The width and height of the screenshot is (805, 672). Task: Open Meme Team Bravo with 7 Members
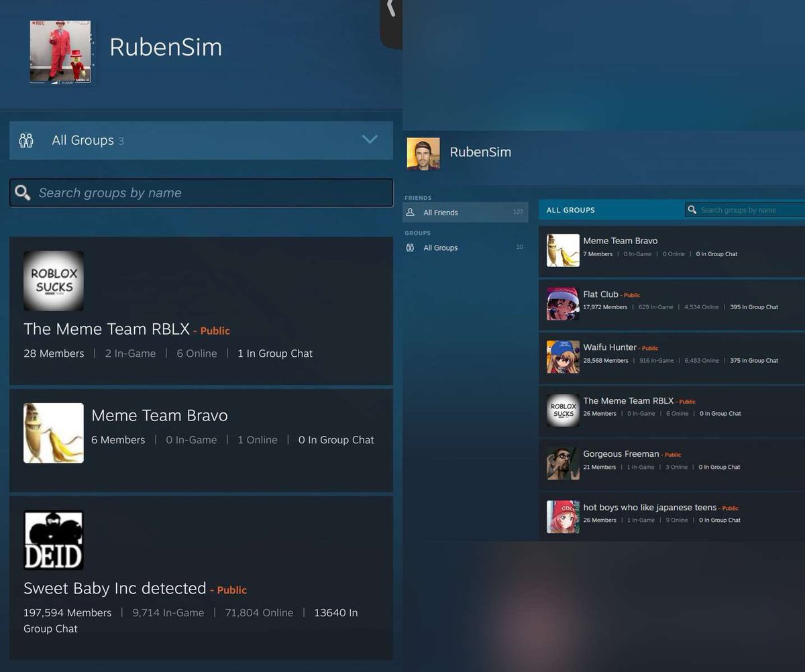621,241
